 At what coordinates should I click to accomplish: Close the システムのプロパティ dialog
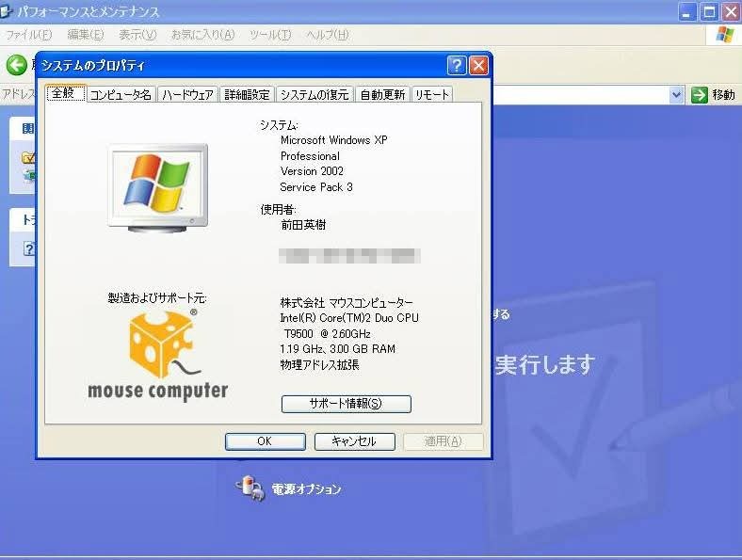tap(478, 65)
